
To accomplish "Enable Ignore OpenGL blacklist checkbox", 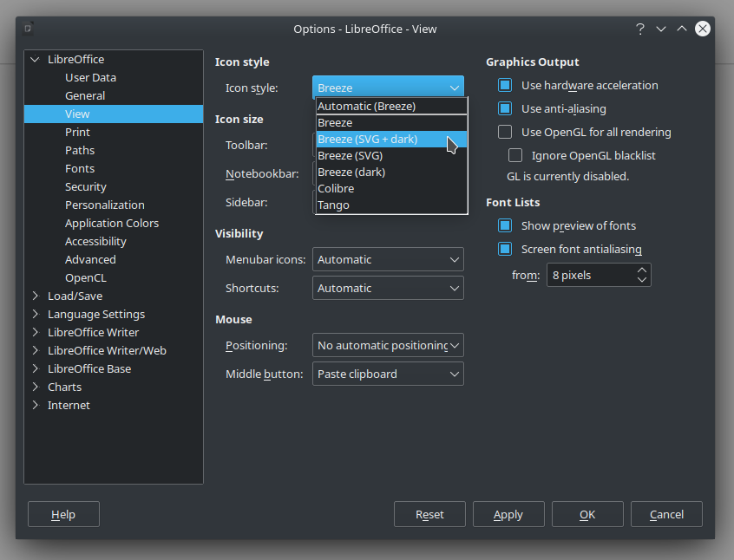I will pos(515,155).
